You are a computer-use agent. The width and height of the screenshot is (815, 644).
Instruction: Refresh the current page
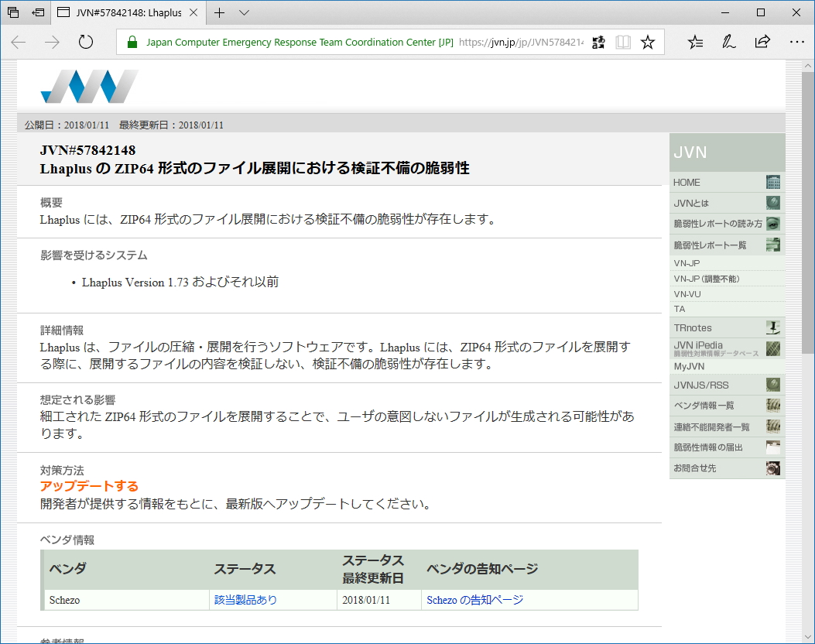click(85, 42)
